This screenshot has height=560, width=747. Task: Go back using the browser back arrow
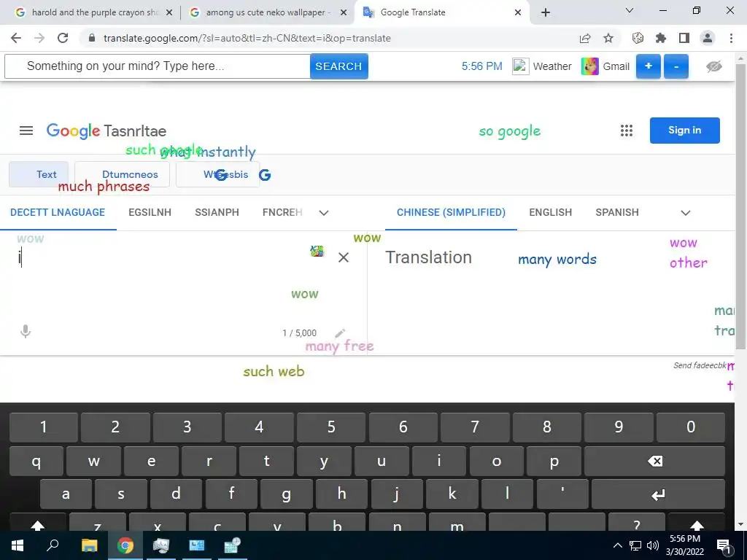(16, 38)
